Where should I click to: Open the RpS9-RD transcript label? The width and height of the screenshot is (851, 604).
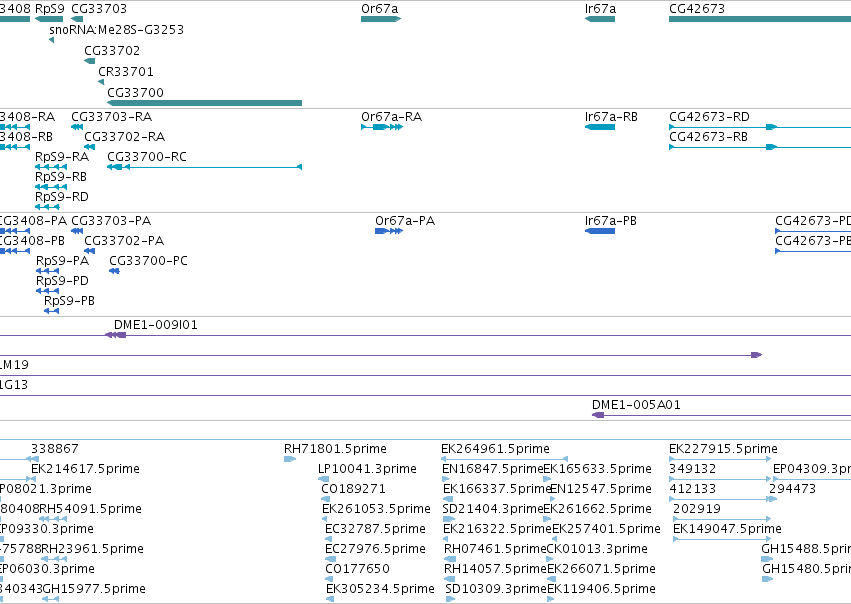[62, 197]
